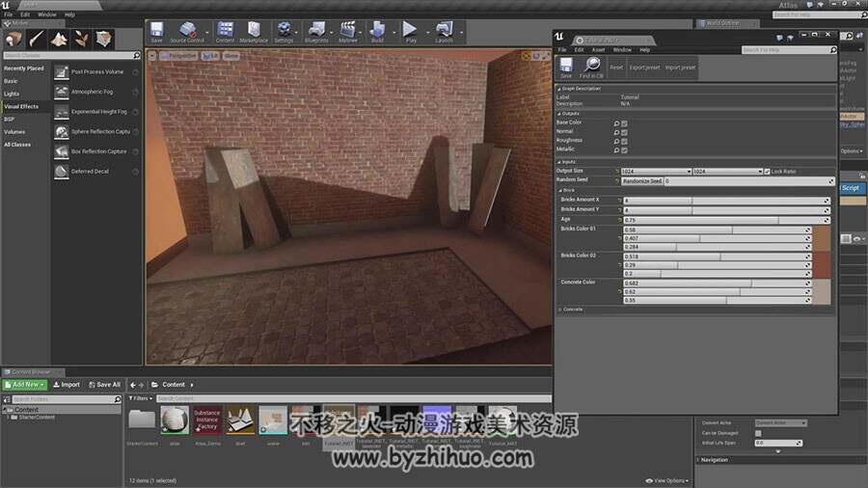Click Save in the main editor toolbar
The width and height of the screenshot is (868, 488).
[x=156, y=32]
